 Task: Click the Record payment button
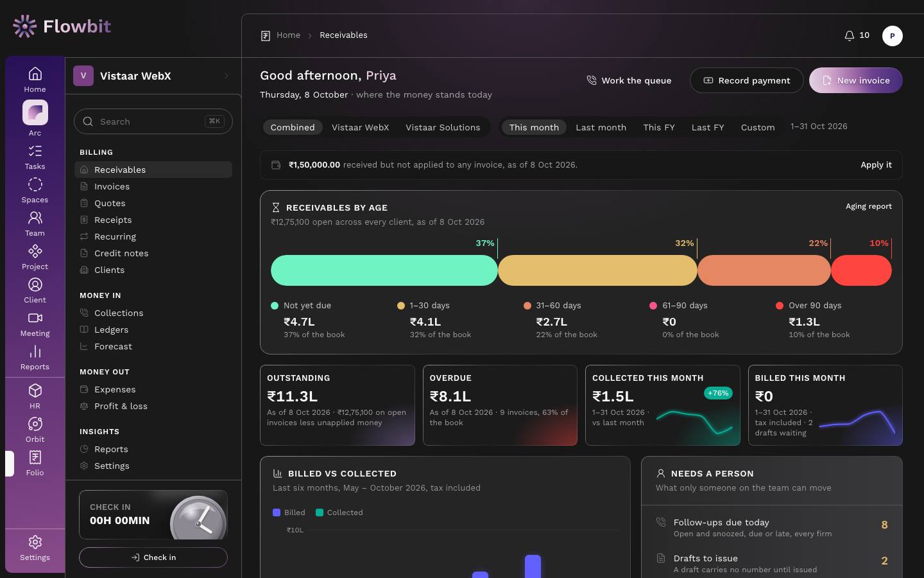click(747, 80)
